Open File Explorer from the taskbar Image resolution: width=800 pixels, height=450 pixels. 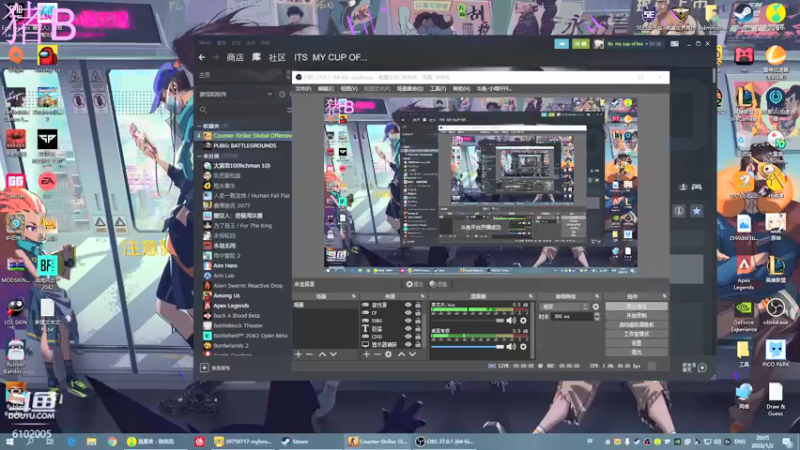click(91, 441)
